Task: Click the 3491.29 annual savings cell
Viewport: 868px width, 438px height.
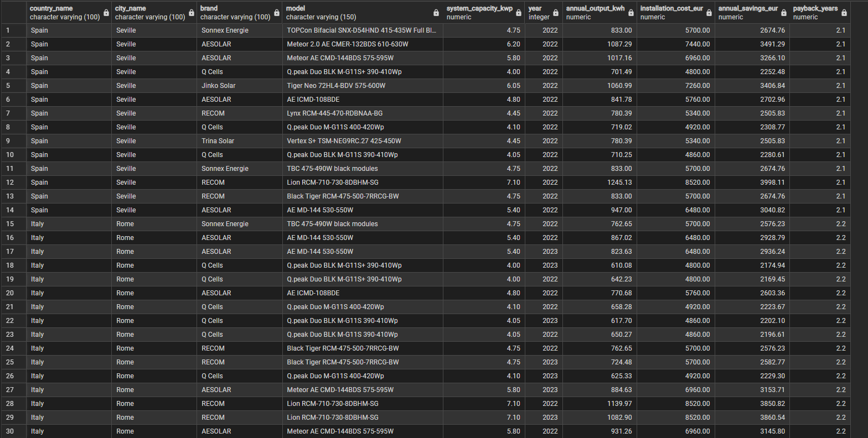Action: click(x=752, y=44)
